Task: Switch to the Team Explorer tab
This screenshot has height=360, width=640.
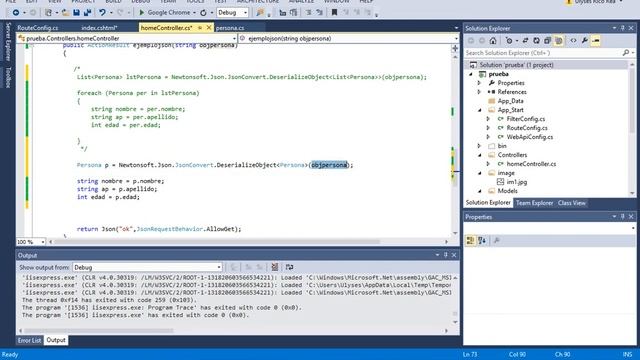Action: click(534, 203)
